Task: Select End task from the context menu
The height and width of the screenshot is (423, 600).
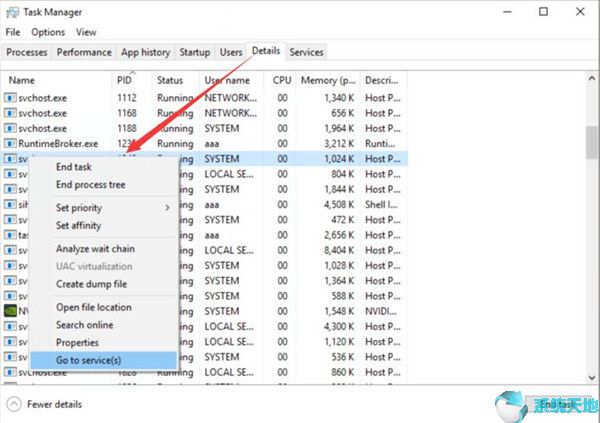Action: pos(74,167)
